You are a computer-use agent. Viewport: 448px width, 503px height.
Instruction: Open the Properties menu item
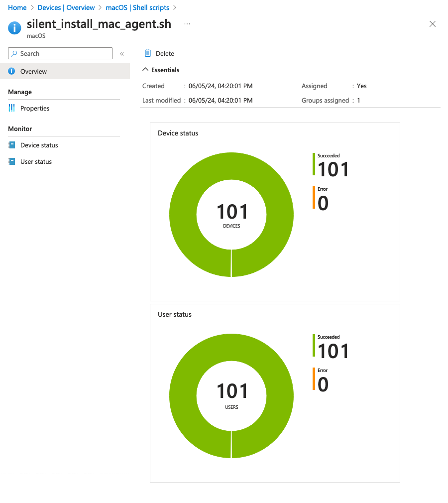coord(35,109)
